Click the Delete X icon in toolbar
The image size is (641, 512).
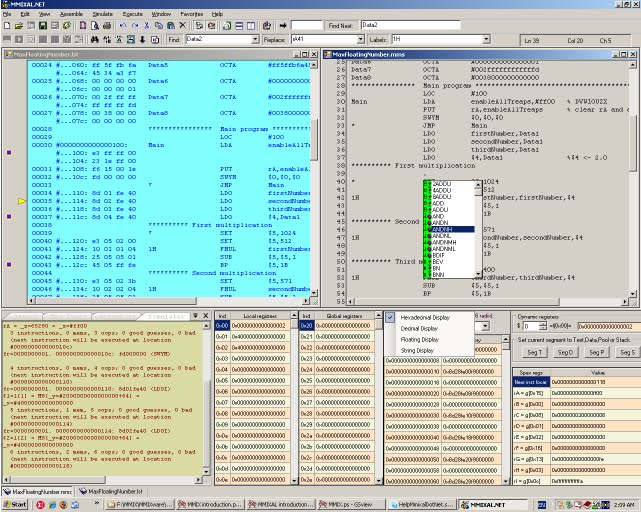(x=183, y=25)
